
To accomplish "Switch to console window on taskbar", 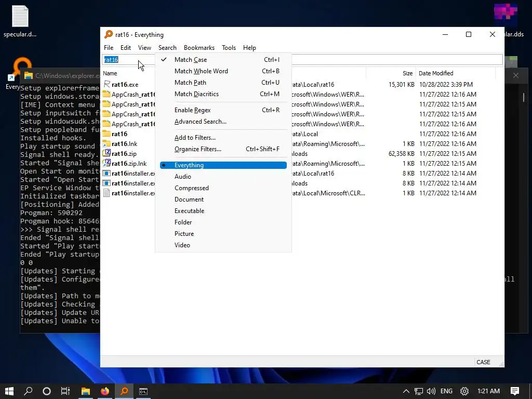I will [x=143, y=391].
